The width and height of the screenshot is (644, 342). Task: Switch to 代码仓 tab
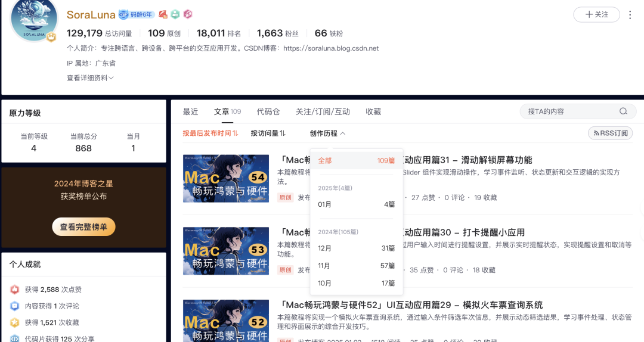click(268, 111)
